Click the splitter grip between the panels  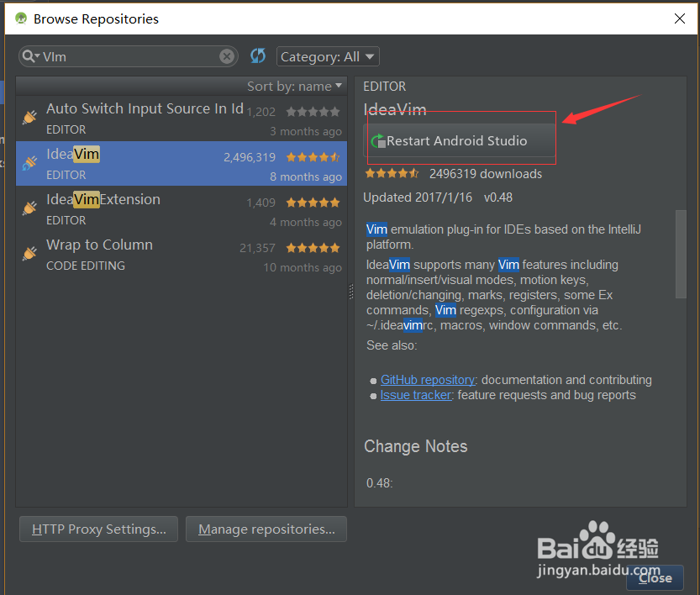351,292
